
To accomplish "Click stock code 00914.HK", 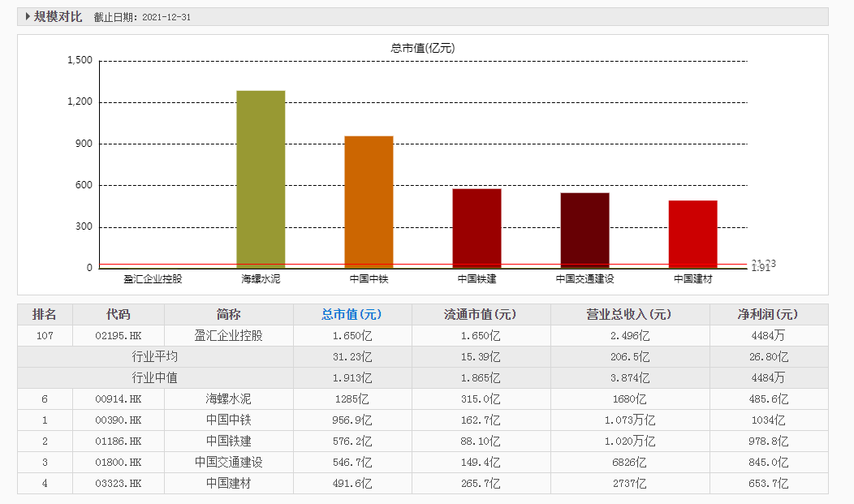I will click(x=119, y=399).
